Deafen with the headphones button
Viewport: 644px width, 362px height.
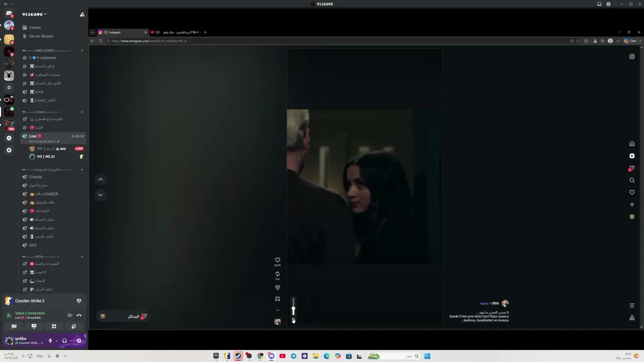click(64, 341)
